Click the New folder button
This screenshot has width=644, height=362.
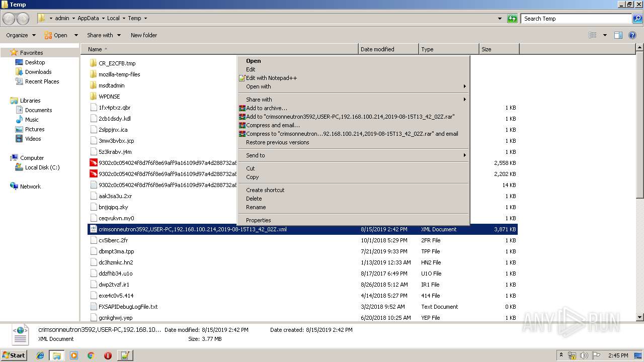(144, 35)
